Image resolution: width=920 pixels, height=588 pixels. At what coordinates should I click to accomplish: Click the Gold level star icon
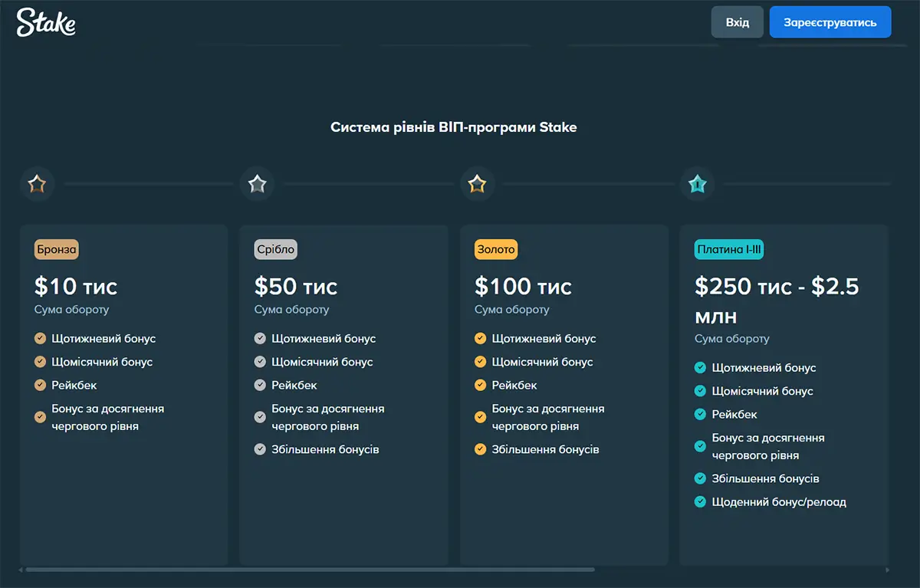pos(477,184)
